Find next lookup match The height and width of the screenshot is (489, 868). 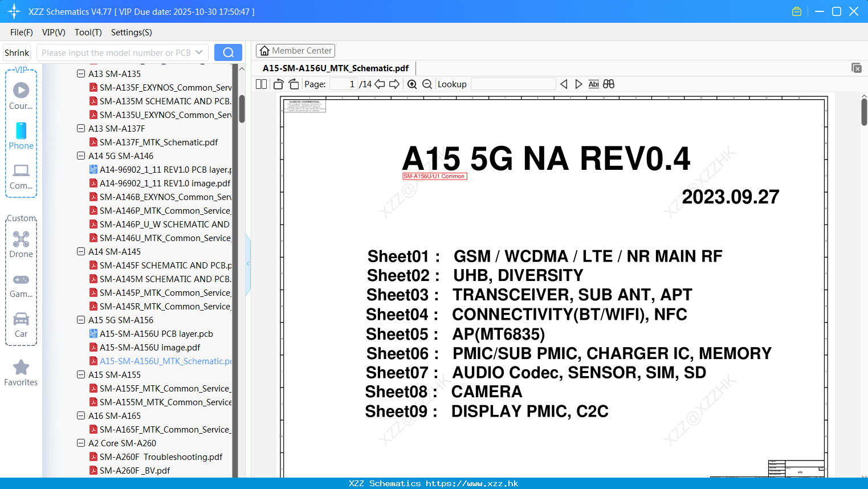(x=578, y=84)
